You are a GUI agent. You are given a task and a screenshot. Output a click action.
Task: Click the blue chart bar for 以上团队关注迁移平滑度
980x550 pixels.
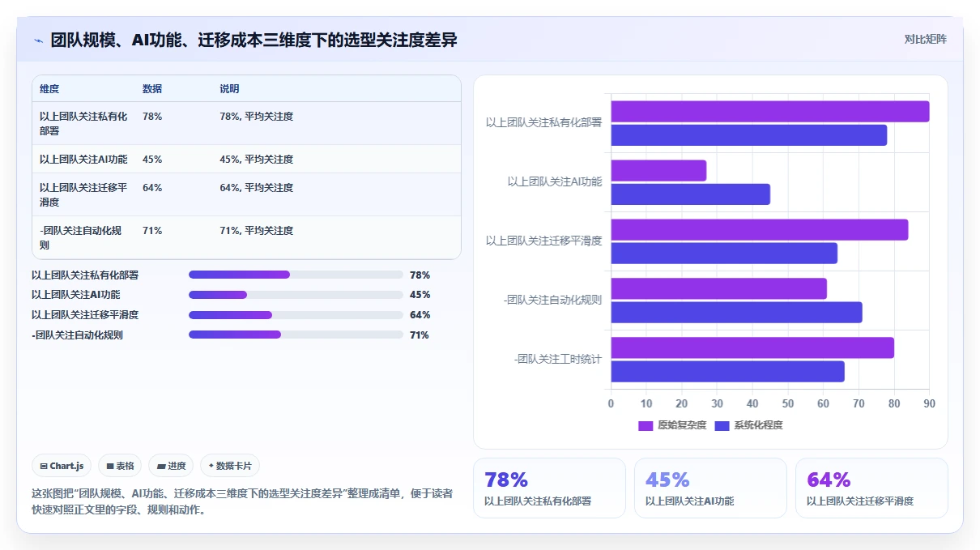click(x=724, y=254)
